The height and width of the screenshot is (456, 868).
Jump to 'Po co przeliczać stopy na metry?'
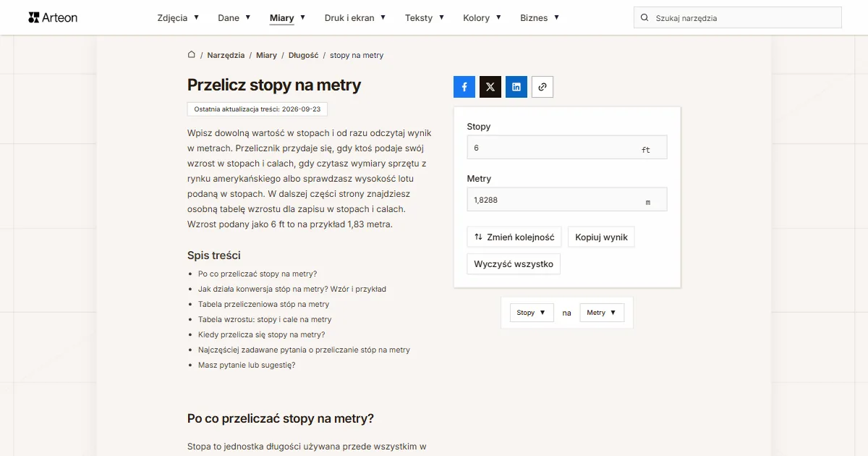(258, 274)
